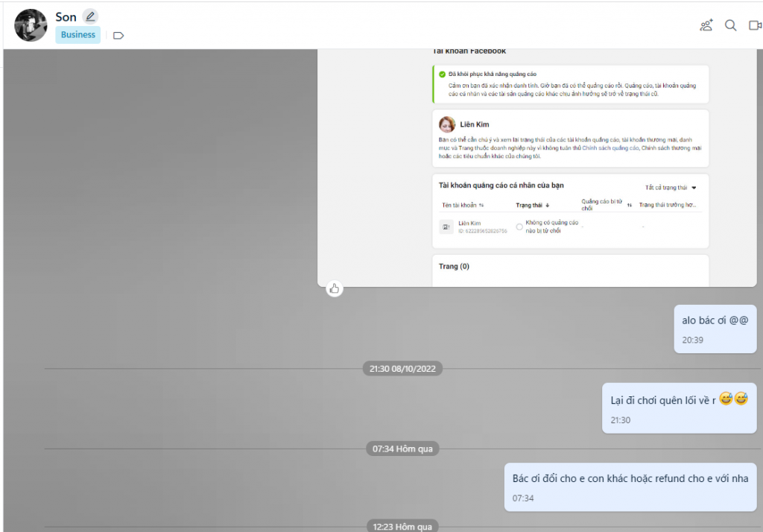The width and height of the screenshot is (763, 532).
Task: Start a video call with Son
Action: (756, 25)
